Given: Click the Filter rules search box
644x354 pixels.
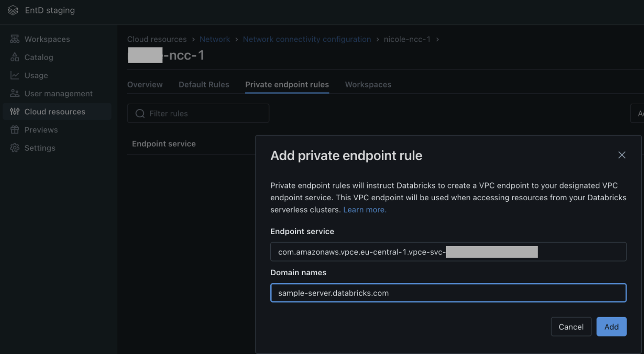Looking at the screenshot, I should click(x=198, y=113).
